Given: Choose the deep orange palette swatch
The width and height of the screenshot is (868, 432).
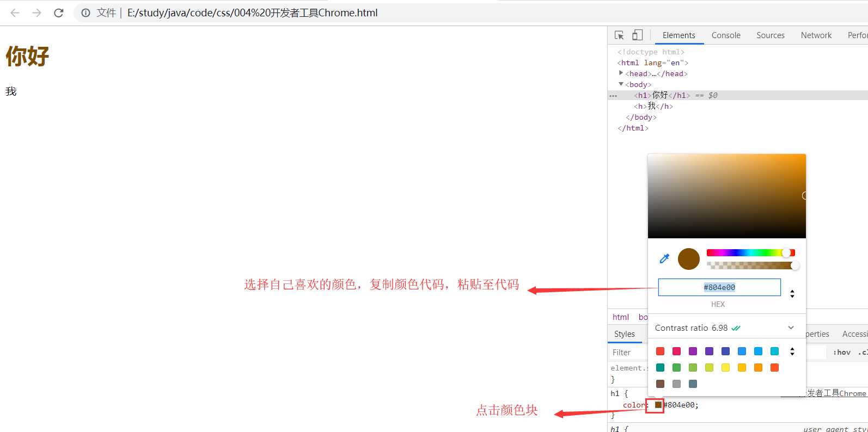Looking at the screenshot, I should 774,368.
